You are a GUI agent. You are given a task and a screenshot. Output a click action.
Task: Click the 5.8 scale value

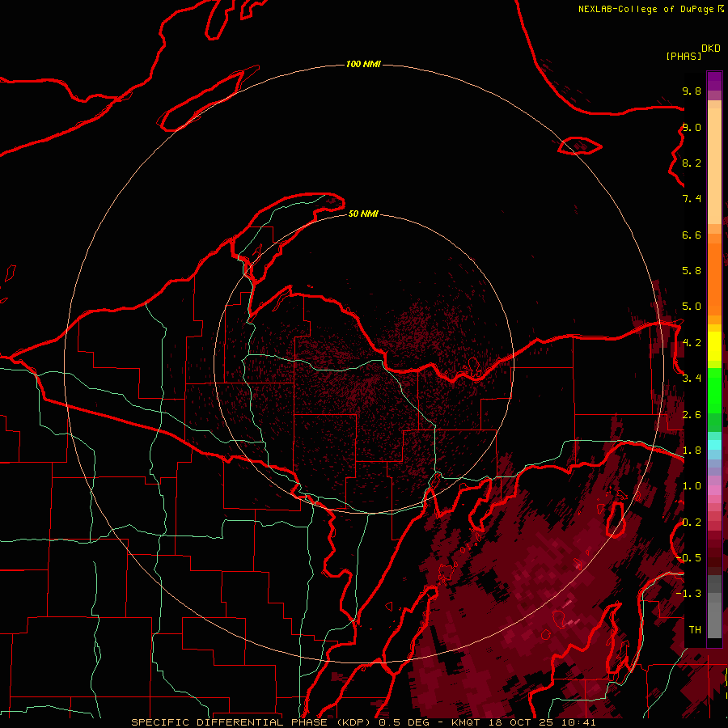pyautogui.click(x=692, y=271)
